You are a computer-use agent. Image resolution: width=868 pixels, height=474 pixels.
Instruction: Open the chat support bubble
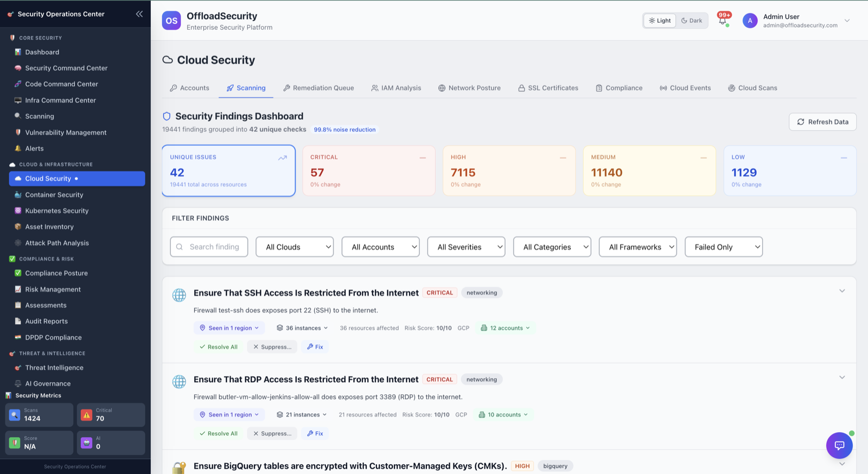pyautogui.click(x=839, y=445)
